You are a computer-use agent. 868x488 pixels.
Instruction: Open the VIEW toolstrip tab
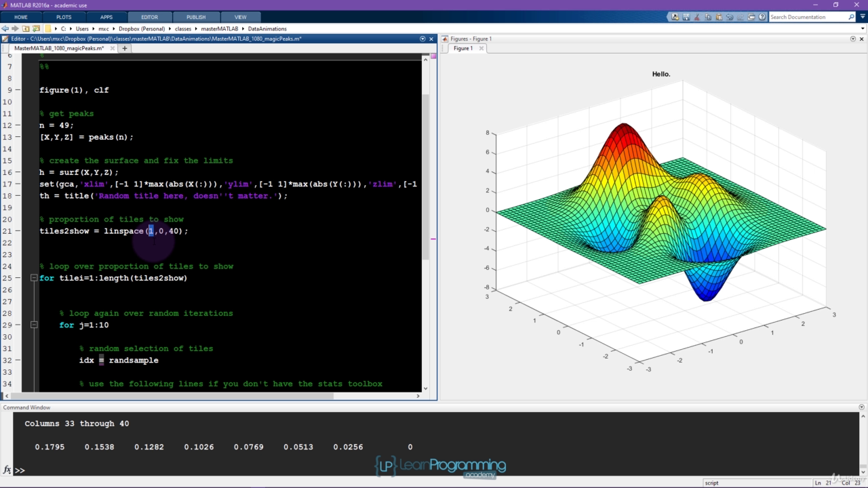241,17
